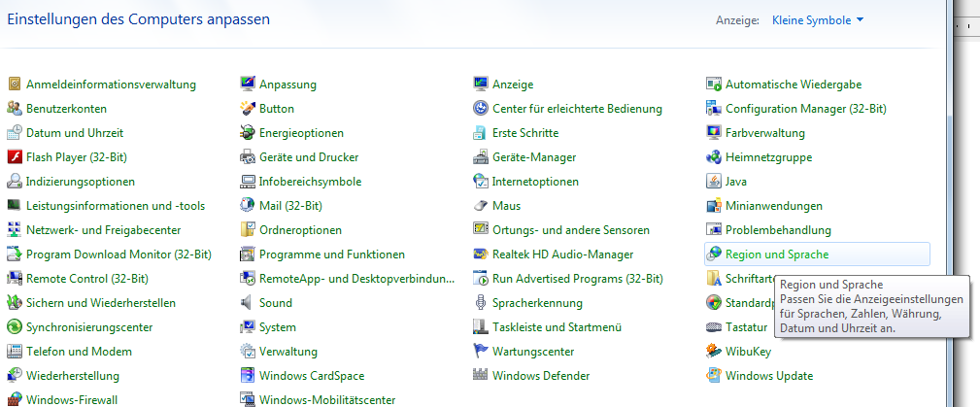Open the Java coffee cup icon
The width and height of the screenshot is (980, 407).
click(x=714, y=182)
